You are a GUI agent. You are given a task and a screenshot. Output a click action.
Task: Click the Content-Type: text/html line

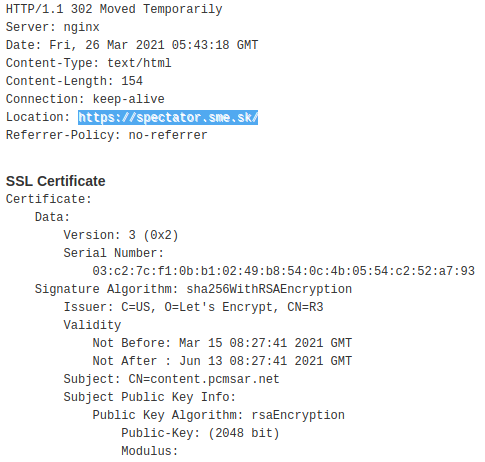pyautogui.click(x=89, y=63)
